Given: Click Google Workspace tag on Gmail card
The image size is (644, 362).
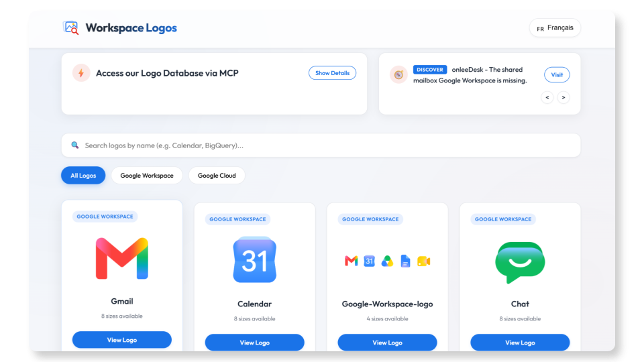Looking at the screenshot, I should point(105,217).
